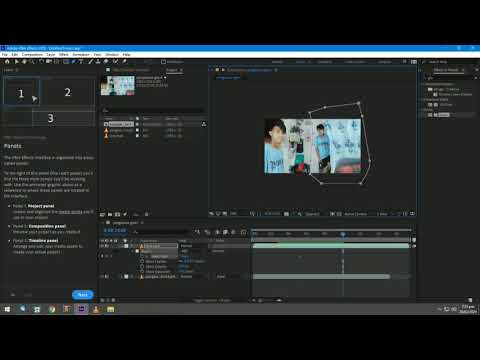Click the project footage thumbnail preview
480x360 pixels.
click(118, 85)
